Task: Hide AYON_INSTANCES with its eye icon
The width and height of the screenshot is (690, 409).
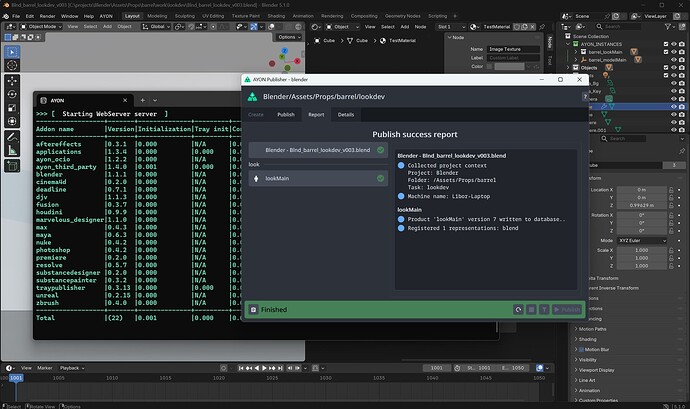Action: click(674, 44)
